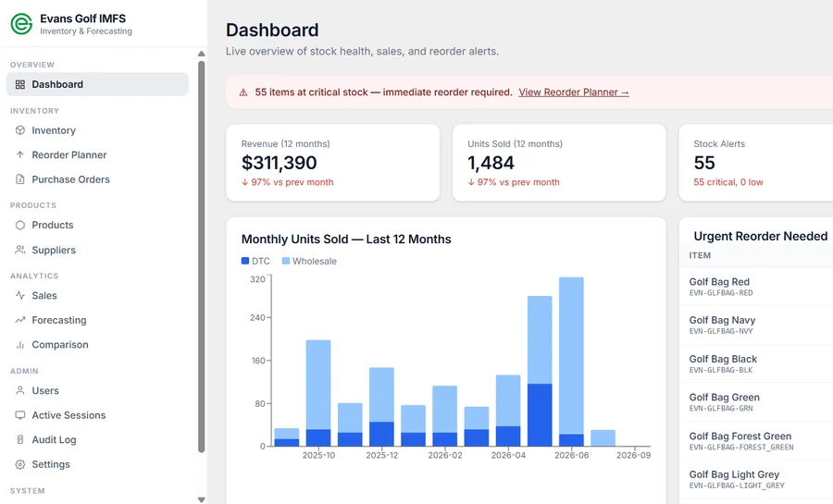
Task: Select Golf Bag Forest Green row
Action: coord(756,440)
